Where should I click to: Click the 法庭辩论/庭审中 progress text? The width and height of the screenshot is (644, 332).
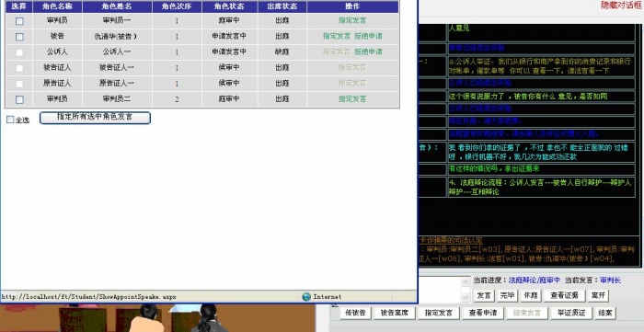[535, 280]
